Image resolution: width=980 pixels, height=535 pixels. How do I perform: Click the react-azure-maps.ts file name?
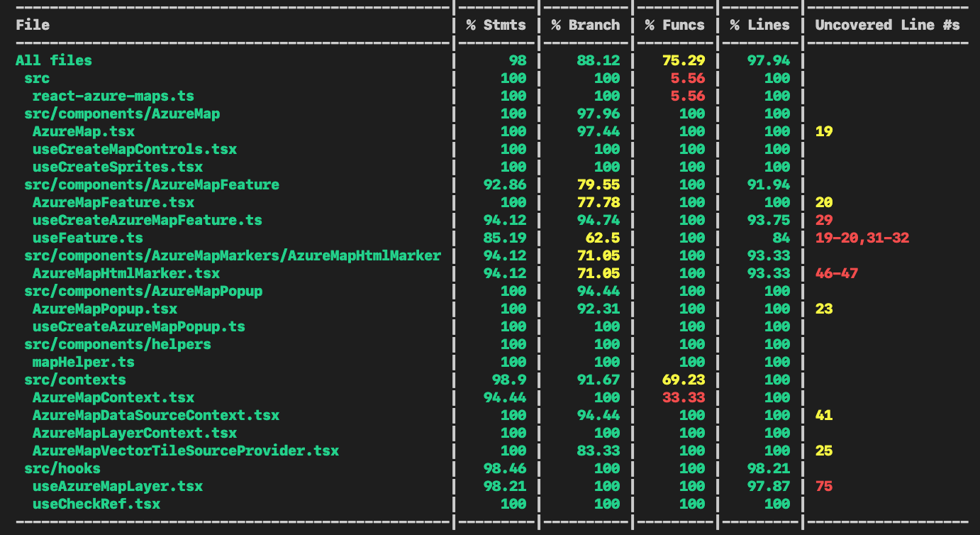coord(113,96)
